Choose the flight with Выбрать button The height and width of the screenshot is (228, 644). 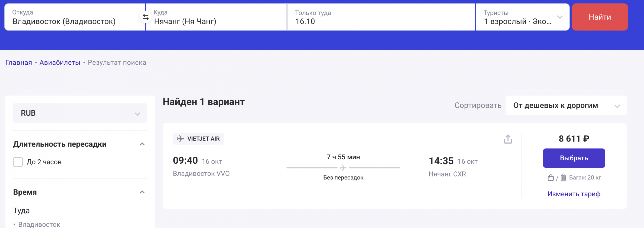pyautogui.click(x=574, y=158)
